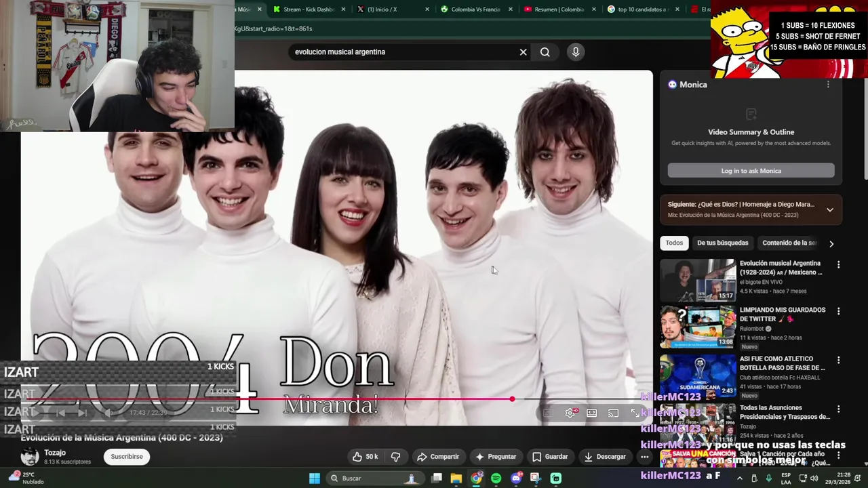This screenshot has width=868, height=488.
Task: Open Windows Start menu
Action: tap(314, 479)
